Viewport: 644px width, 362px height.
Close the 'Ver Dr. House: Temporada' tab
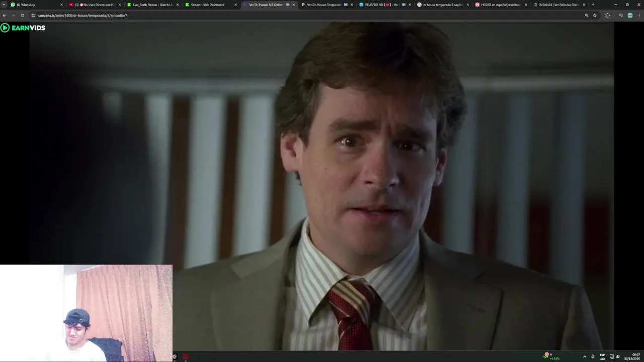click(351, 5)
